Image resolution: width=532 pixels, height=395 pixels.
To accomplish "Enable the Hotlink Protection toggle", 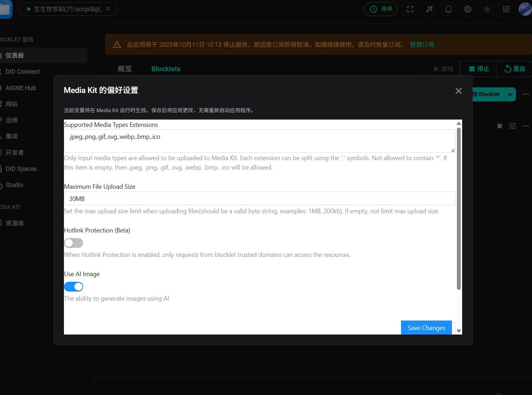I will 74,243.
